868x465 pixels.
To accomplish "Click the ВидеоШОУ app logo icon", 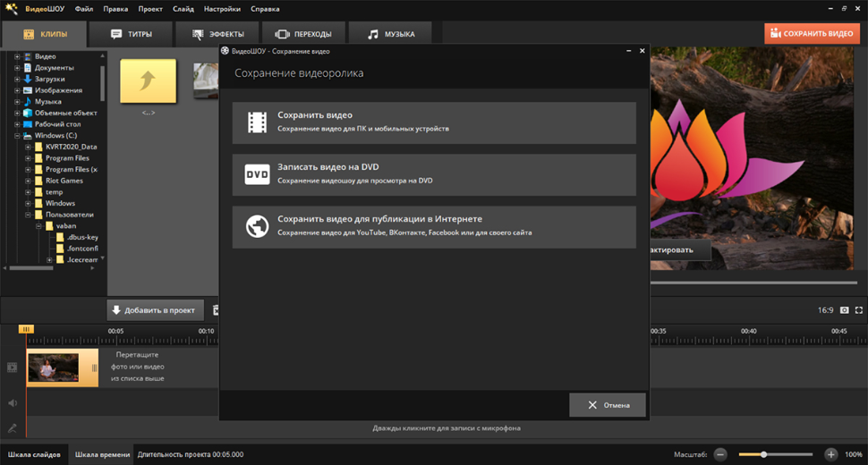I will click(x=11, y=9).
